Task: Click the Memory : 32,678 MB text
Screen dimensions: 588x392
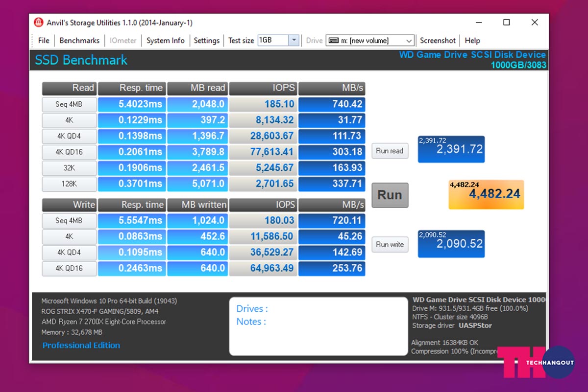Action: click(72, 332)
